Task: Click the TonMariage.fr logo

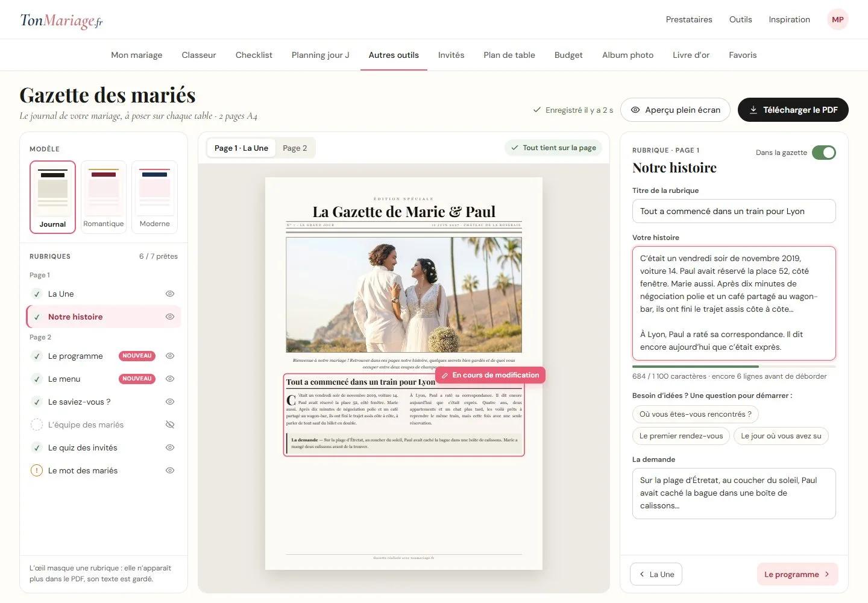Action: point(61,21)
